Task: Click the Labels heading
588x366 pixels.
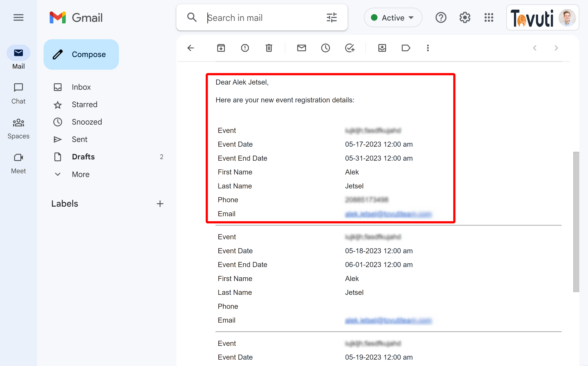Action: 65,204
